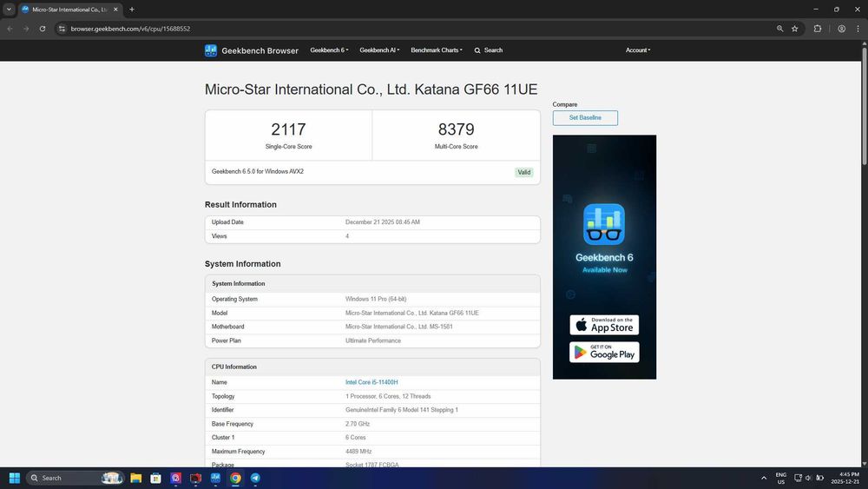Viewport: 868px width, 489px height.
Task: Open Telegram from the taskbar
Action: pos(255,478)
